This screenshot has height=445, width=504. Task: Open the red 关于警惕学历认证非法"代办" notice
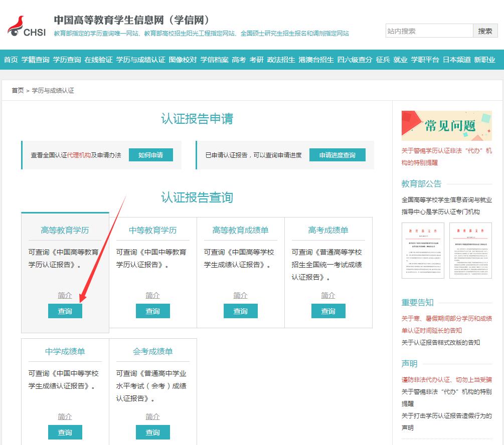[446, 156]
